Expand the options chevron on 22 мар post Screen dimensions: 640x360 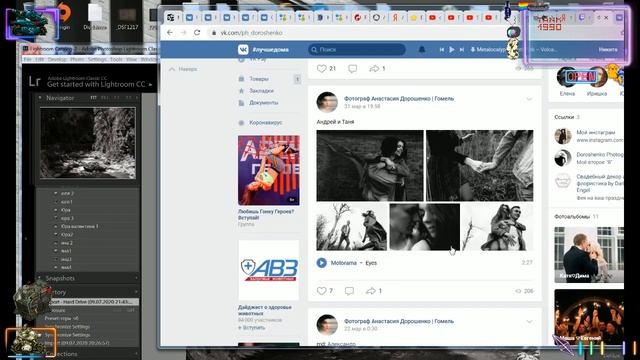click(x=529, y=322)
